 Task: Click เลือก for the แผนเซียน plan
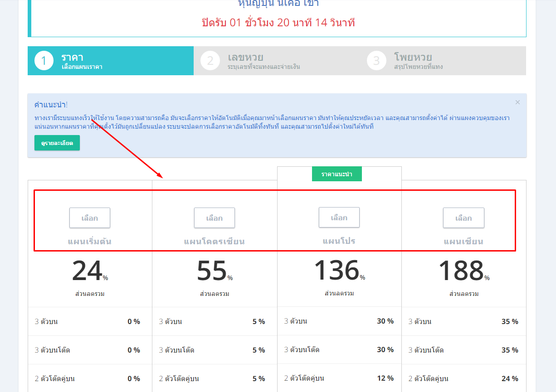[463, 218]
